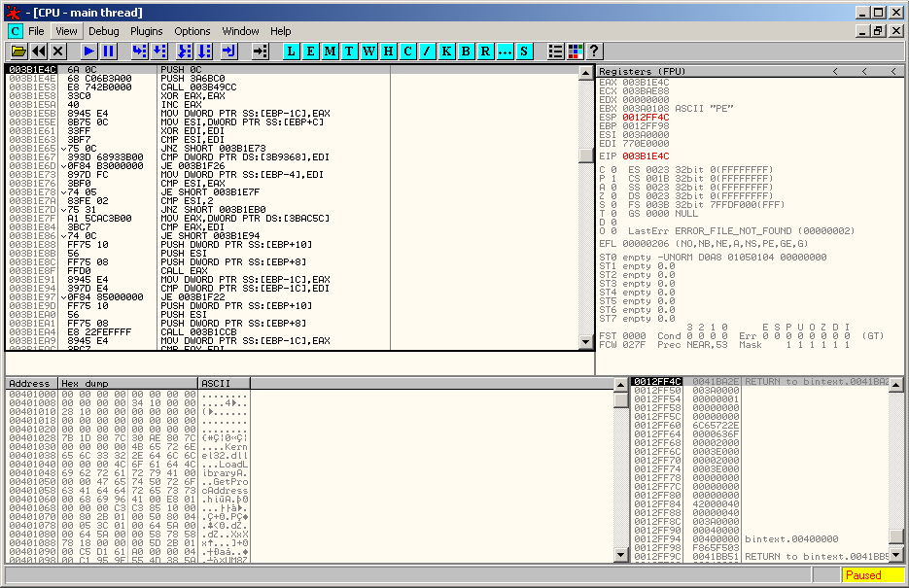Open the Plugins menu

click(147, 31)
